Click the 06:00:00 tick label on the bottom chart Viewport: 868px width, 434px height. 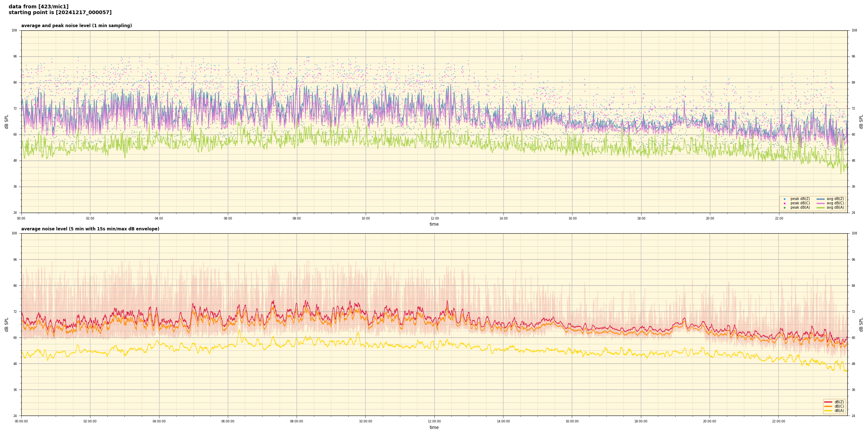click(x=228, y=421)
